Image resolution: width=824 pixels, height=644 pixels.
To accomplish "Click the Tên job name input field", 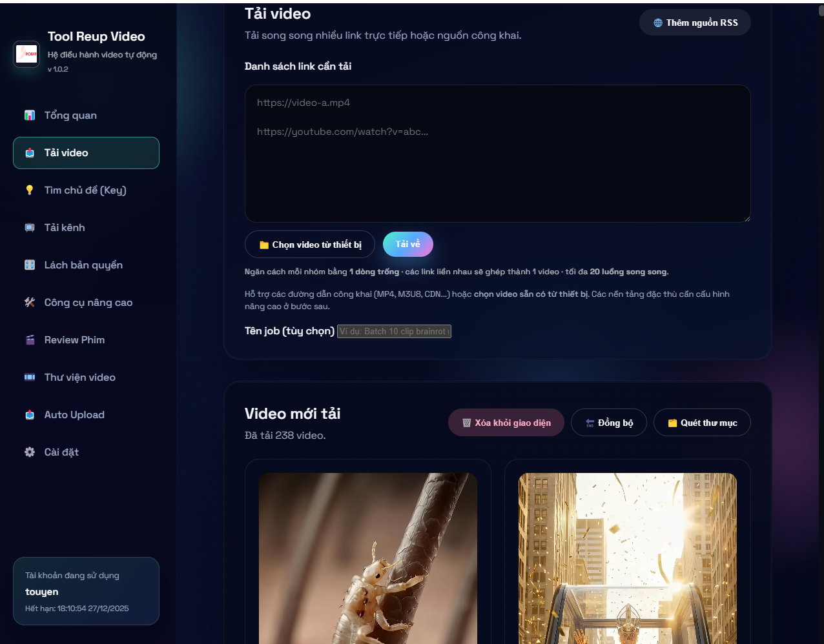I will point(394,331).
